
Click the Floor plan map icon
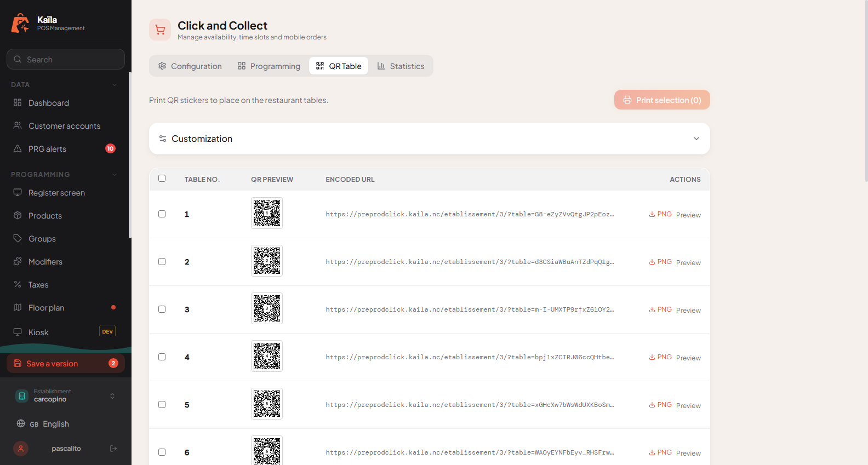18,307
